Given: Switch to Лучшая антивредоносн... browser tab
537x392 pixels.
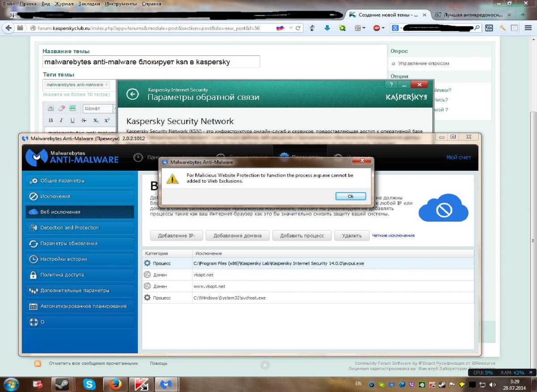Looking at the screenshot, I should click(x=473, y=15).
